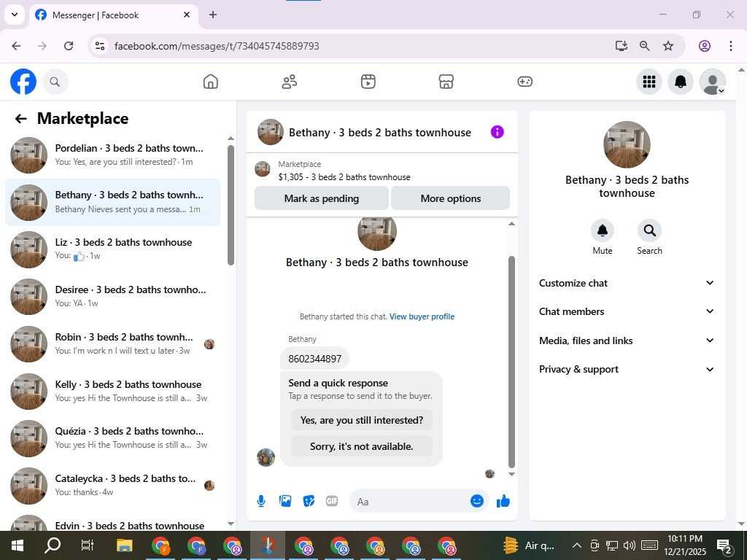
Task: Bookmark this page with the star icon
Action: (x=668, y=46)
